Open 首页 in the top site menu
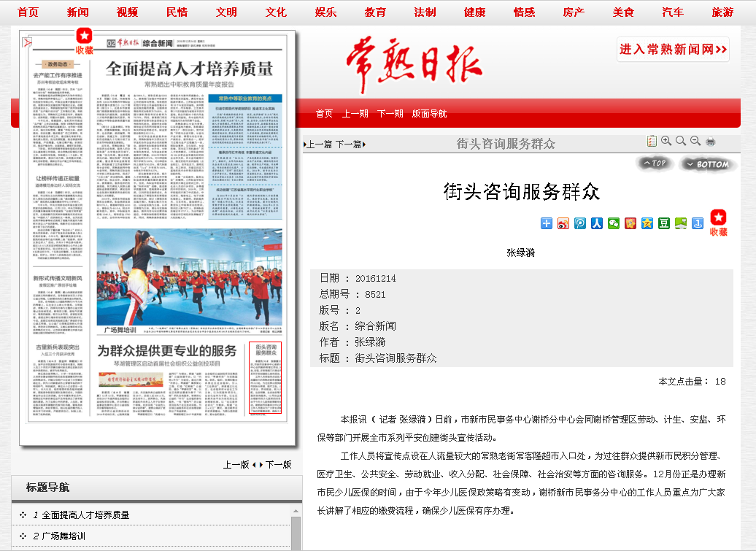The height and width of the screenshot is (551, 756). pyautogui.click(x=28, y=12)
